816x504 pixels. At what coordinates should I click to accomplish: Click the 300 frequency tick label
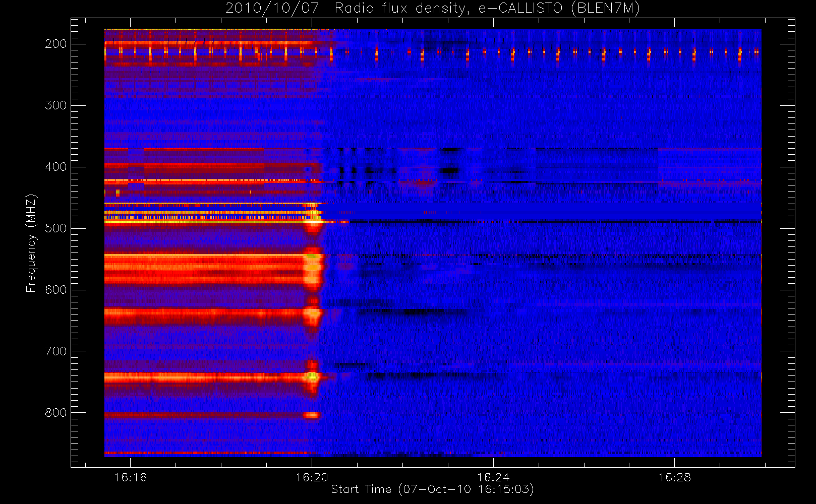56,105
